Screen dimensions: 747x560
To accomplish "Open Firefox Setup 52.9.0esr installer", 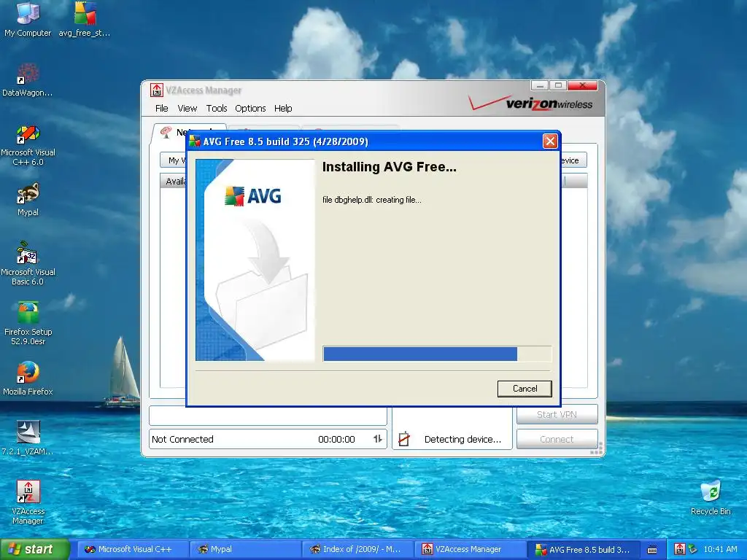I will [28, 323].
